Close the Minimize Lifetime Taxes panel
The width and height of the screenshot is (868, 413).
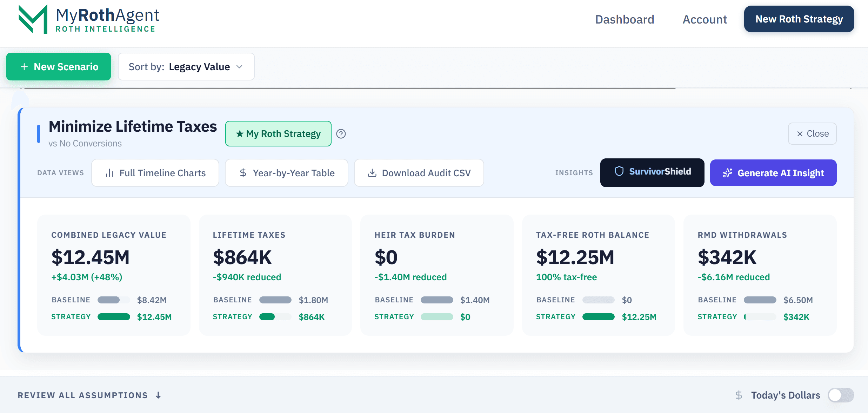[812, 133]
